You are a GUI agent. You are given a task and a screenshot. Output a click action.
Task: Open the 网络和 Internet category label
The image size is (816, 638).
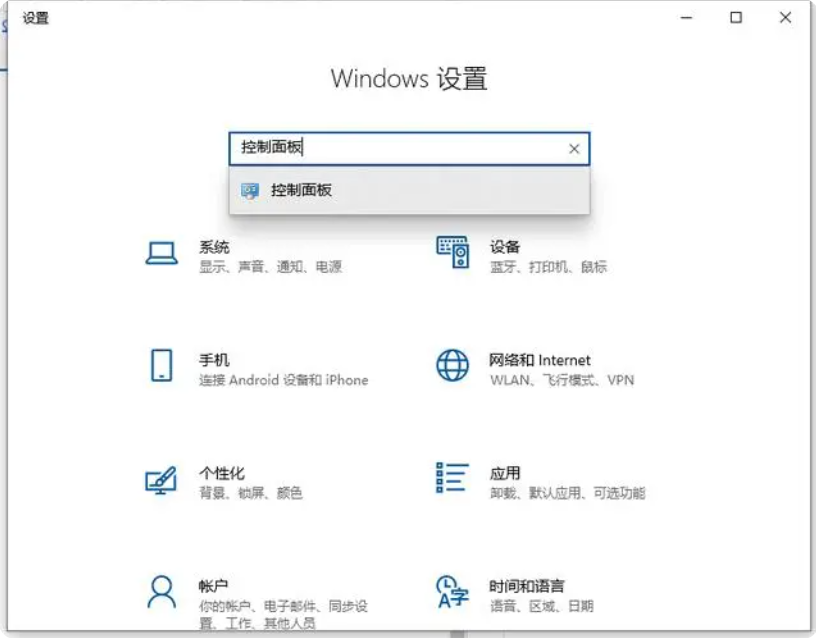coord(540,360)
